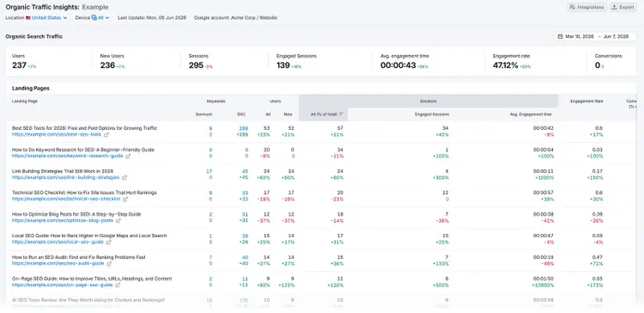Click the GSC keywords column header

pos(241,114)
